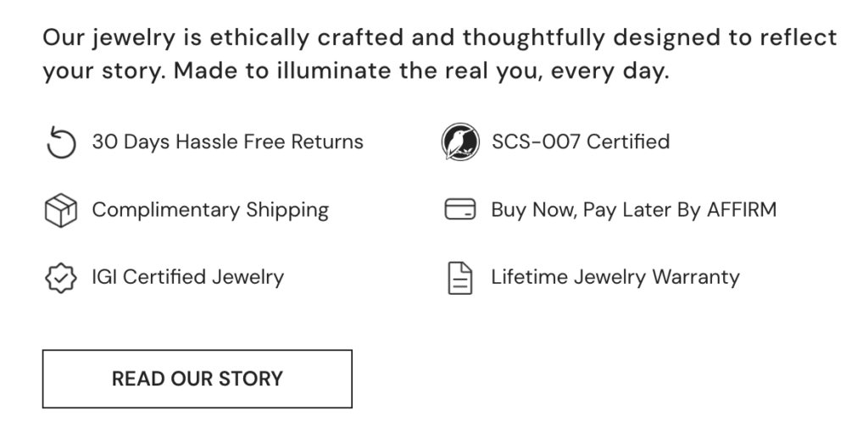Click the credit card payment icon
Image resolution: width=868 pixels, height=427 pixels.
pos(459,210)
